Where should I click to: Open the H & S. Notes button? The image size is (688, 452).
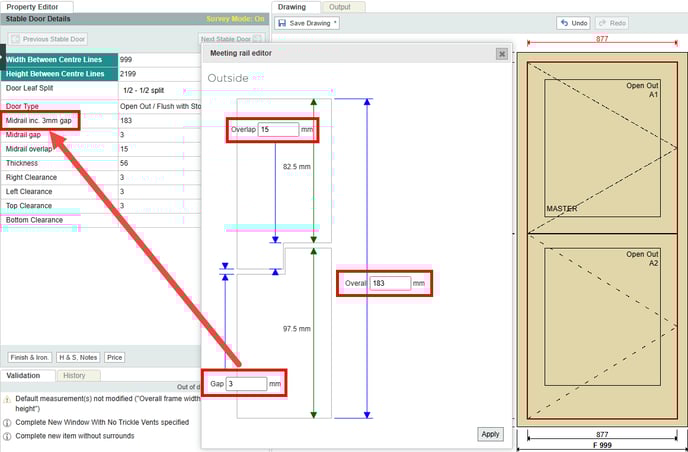(x=78, y=357)
